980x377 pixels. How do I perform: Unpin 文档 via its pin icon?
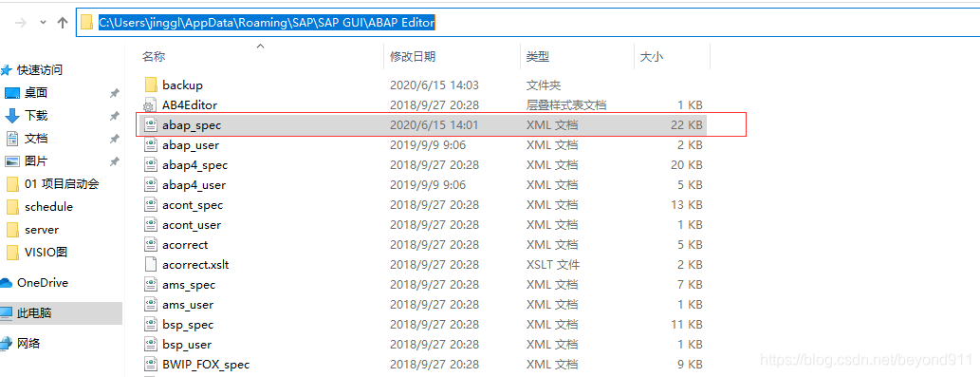point(115,139)
